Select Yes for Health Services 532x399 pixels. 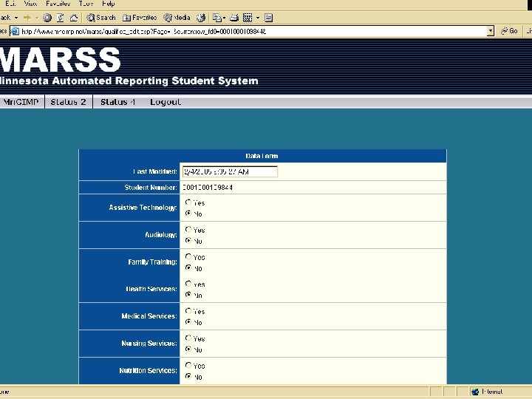(x=188, y=283)
